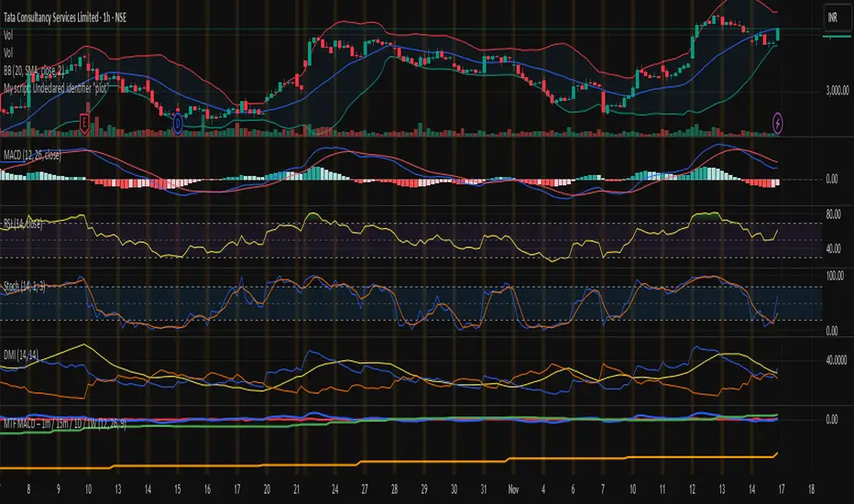Click the Nov label on the time axis
Viewport: 854px width, 504px height.
click(x=513, y=489)
